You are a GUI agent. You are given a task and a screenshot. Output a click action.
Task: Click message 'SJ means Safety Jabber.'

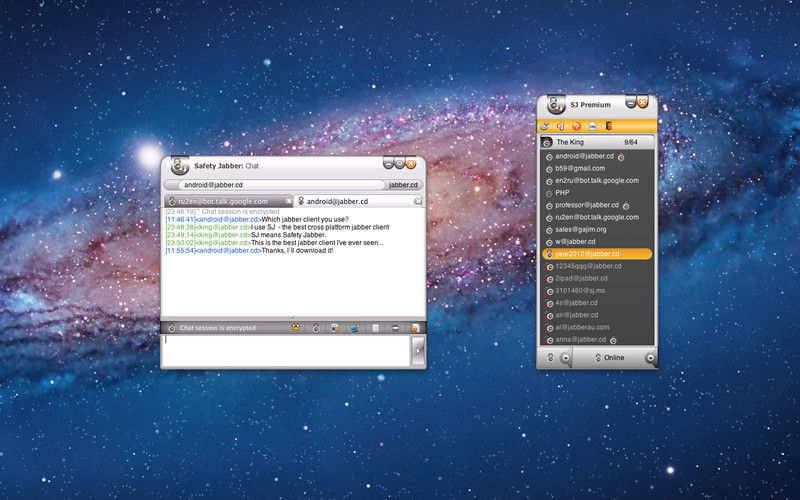click(288, 235)
